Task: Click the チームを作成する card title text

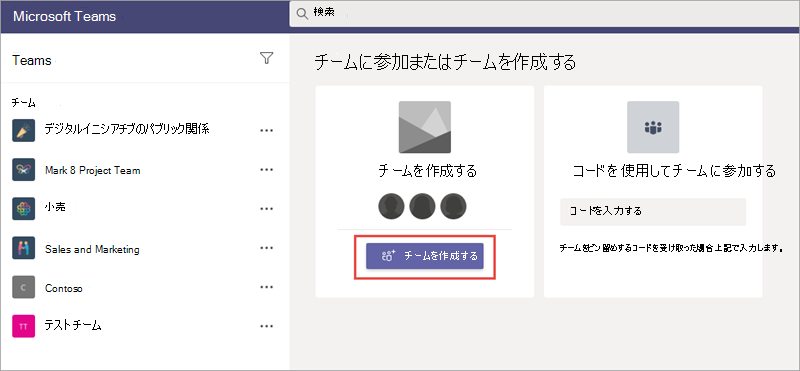Action: click(428, 171)
